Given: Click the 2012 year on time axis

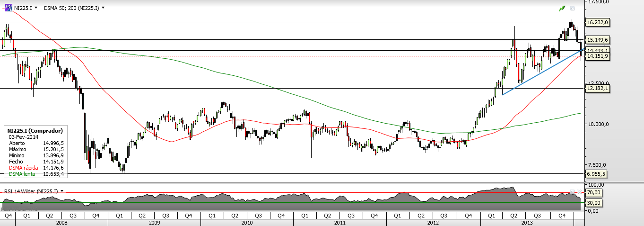Looking at the screenshot, I should tap(433, 222).
